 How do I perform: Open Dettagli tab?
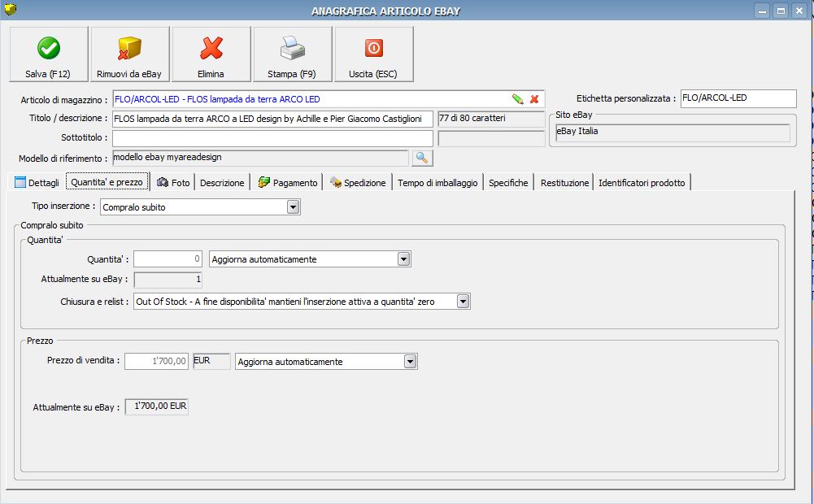[x=37, y=183]
